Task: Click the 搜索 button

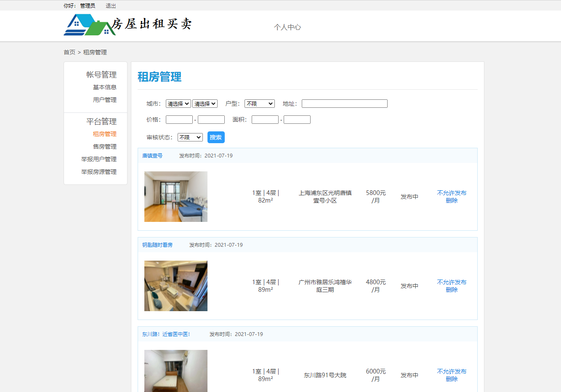Action: (x=216, y=137)
